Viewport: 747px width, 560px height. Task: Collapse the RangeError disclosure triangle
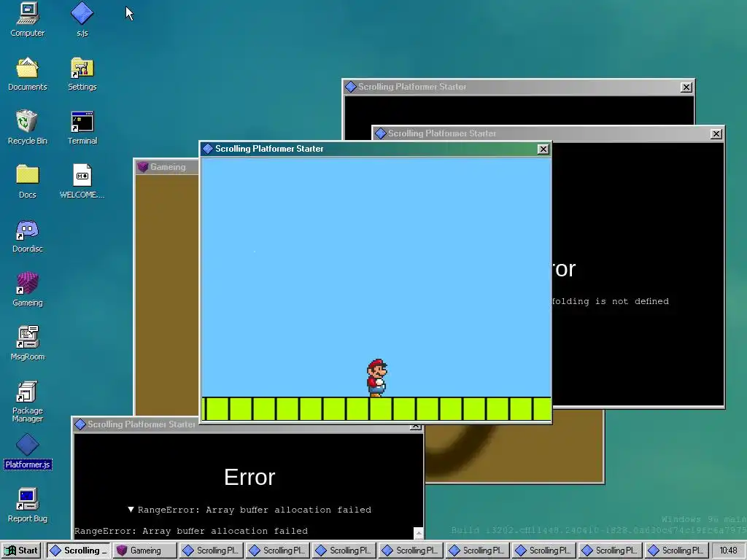coord(131,510)
